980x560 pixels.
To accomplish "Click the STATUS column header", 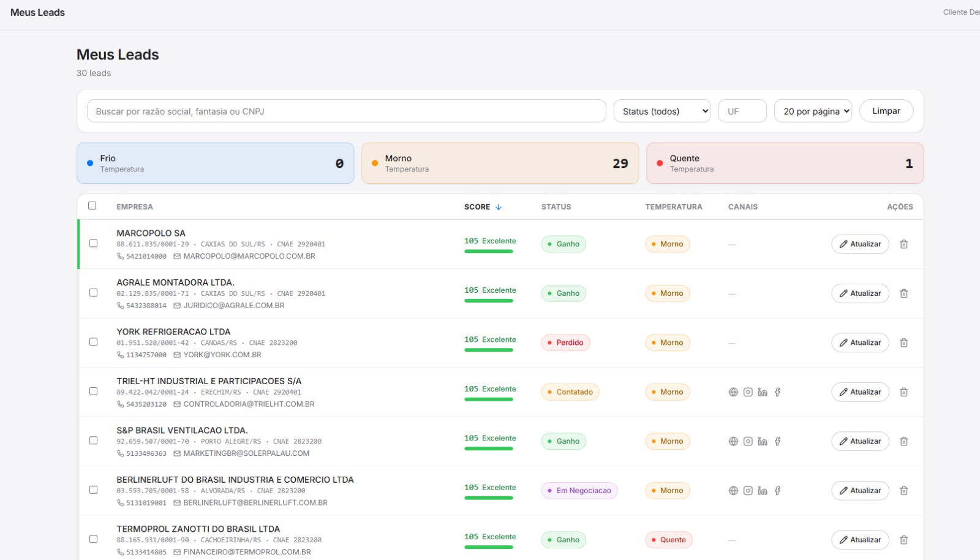I will (556, 207).
